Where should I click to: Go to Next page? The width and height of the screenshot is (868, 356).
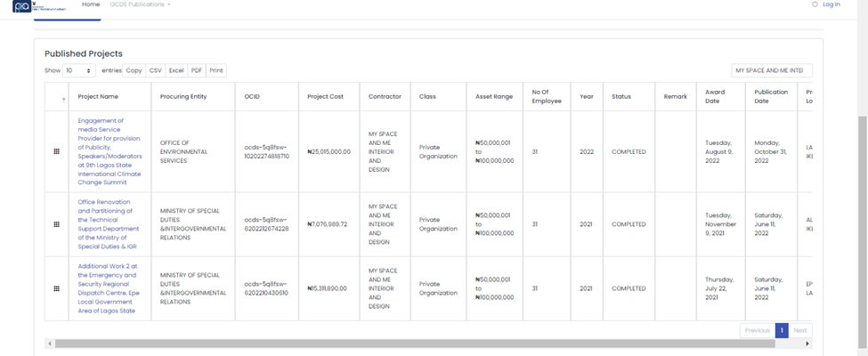click(x=800, y=330)
